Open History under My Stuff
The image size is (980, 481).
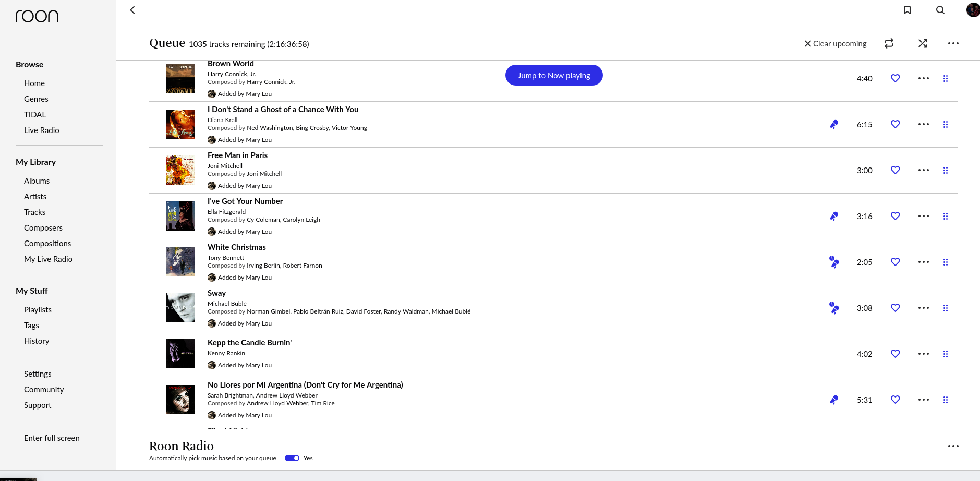tap(37, 341)
